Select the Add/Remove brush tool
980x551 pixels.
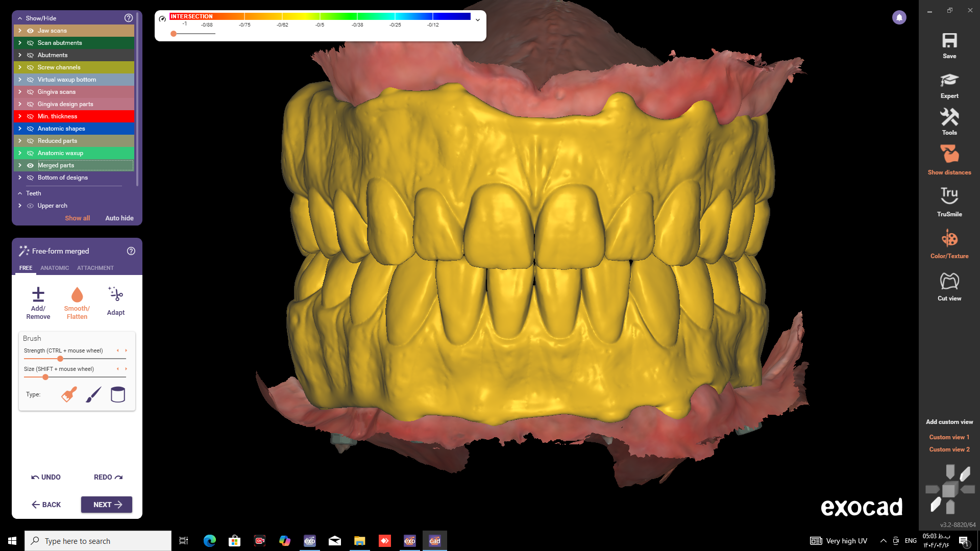click(38, 295)
